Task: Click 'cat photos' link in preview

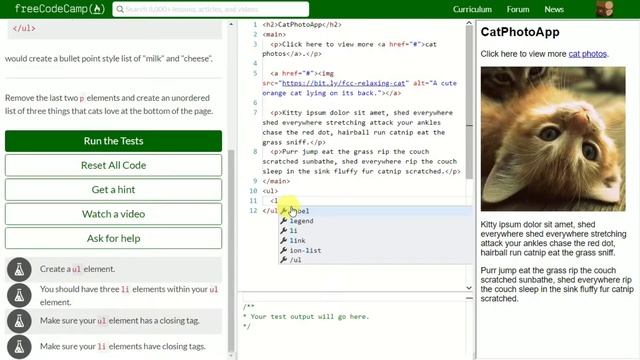Action: [588, 54]
